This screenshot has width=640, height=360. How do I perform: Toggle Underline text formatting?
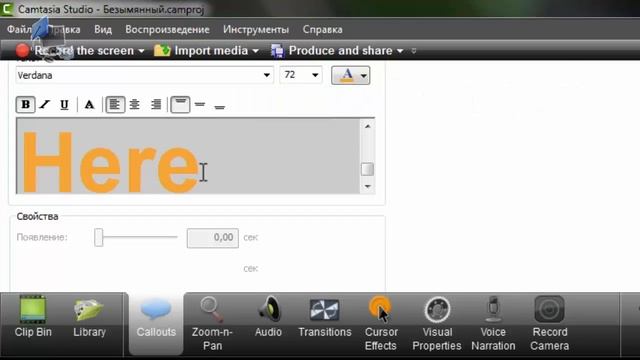[64, 104]
